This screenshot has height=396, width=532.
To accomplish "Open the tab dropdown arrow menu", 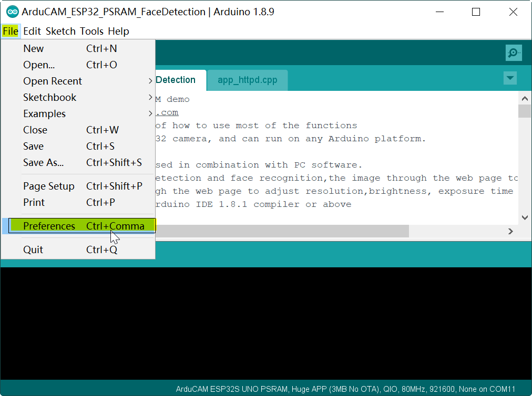I will pyautogui.click(x=510, y=78).
